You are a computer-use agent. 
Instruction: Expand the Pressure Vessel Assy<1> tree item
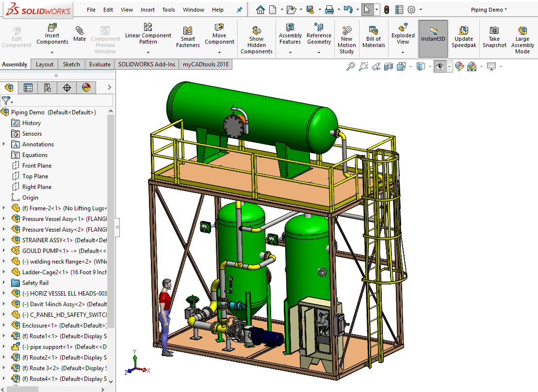[4, 219]
